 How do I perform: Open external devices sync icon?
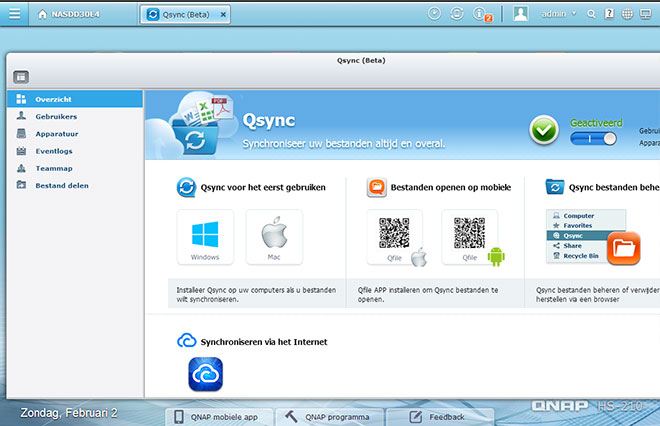click(457, 14)
